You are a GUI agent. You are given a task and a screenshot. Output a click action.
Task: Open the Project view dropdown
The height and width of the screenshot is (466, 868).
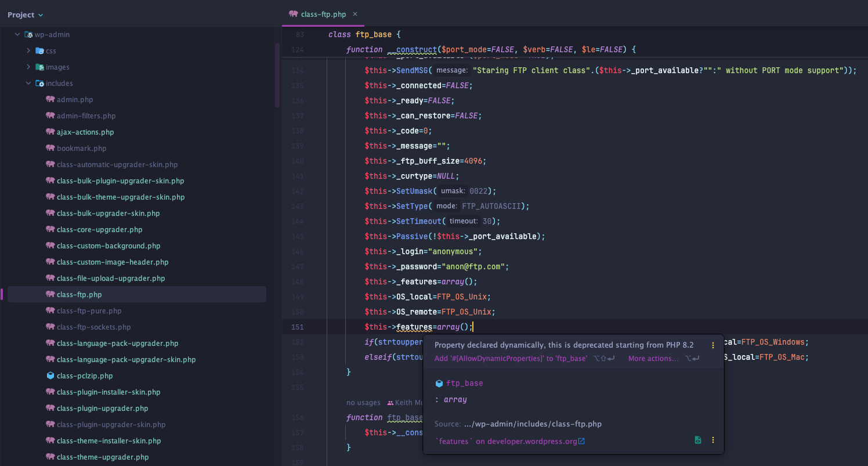click(x=25, y=15)
